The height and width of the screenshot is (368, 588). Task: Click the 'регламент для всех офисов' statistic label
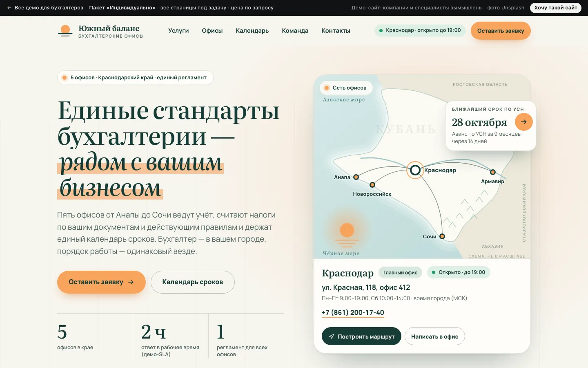[x=242, y=351]
